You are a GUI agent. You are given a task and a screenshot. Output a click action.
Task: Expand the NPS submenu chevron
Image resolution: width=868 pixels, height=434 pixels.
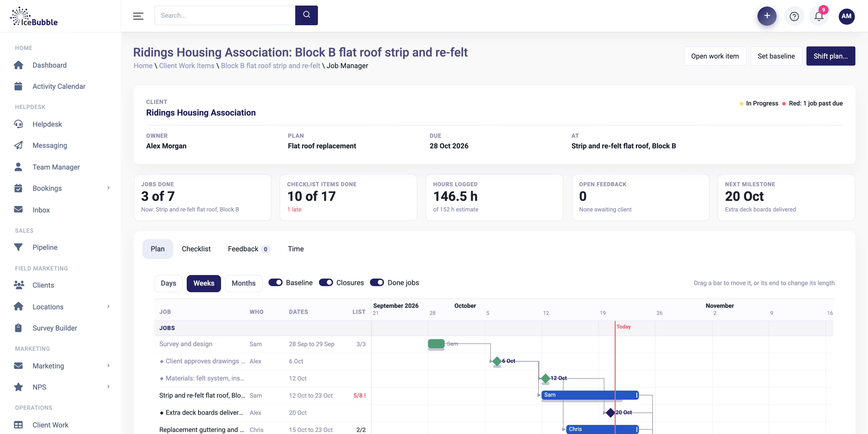click(x=108, y=387)
